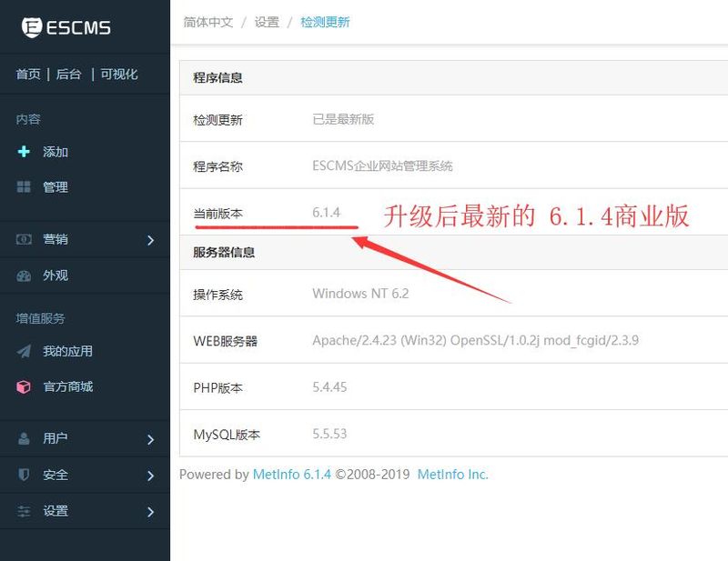
Task: Click the shield icon beside 安全
Action: 24,475
